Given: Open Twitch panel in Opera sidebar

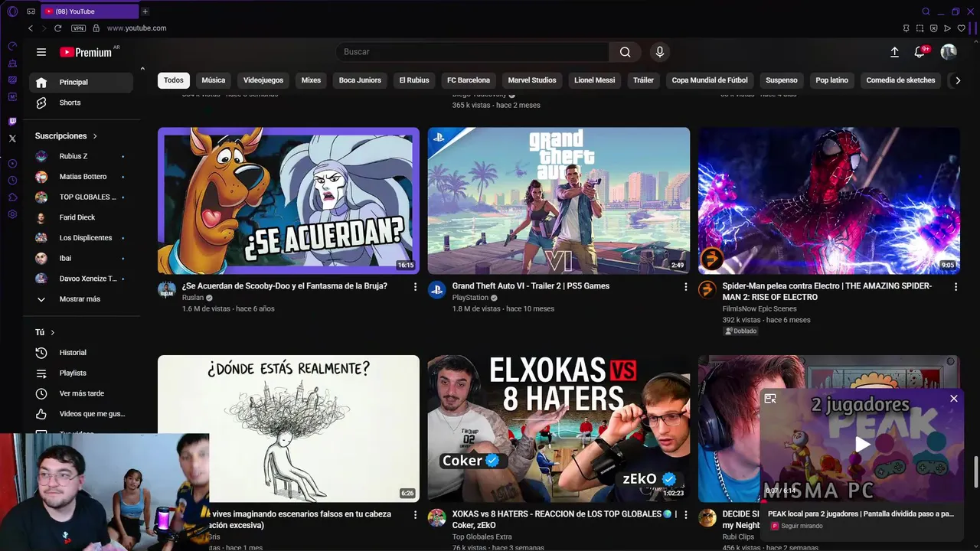Looking at the screenshot, I should (12, 122).
